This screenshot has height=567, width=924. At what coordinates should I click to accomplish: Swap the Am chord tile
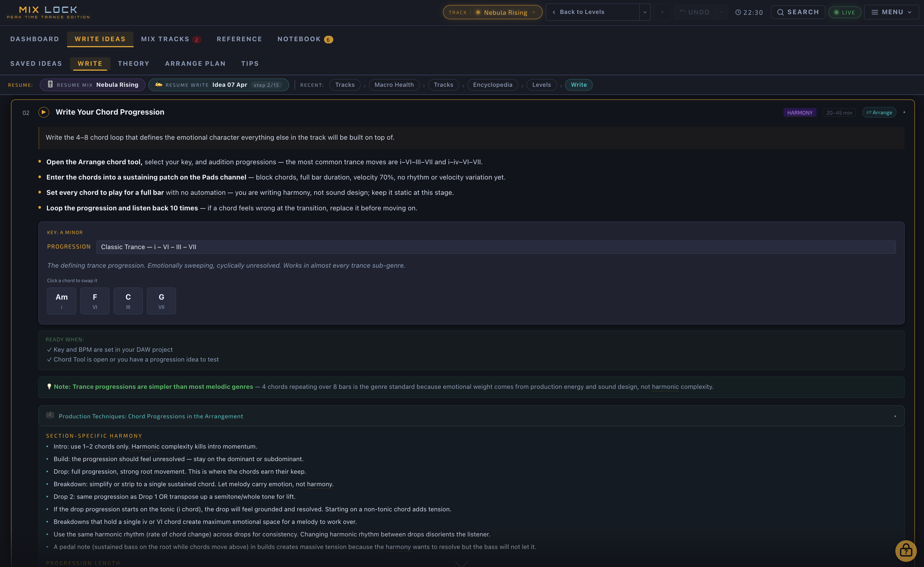point(62,301)
